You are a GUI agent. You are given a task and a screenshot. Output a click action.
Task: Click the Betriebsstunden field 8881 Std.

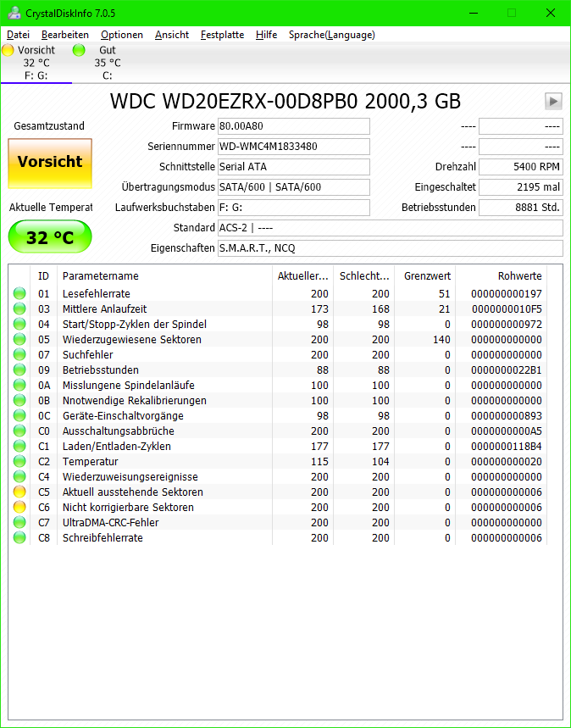(521, 208)
